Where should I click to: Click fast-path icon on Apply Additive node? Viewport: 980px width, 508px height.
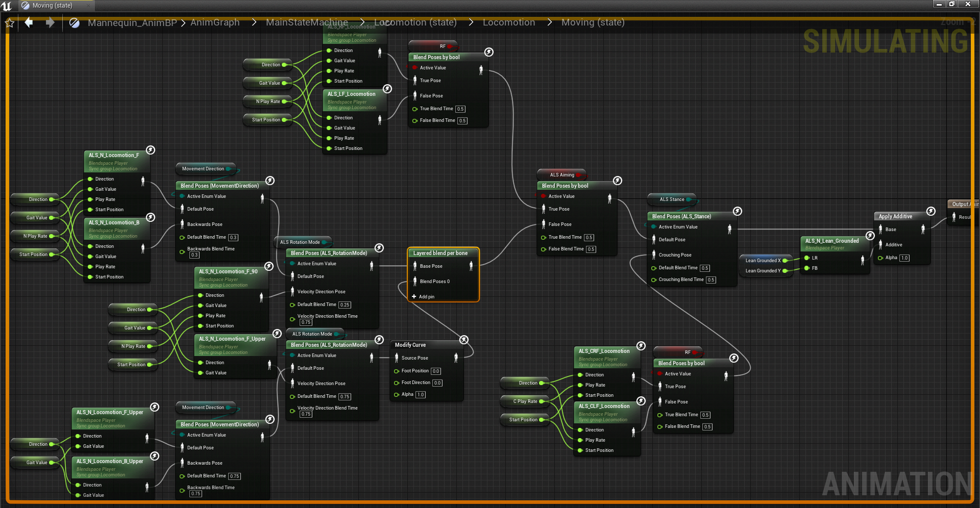click(x=931, y=211)
